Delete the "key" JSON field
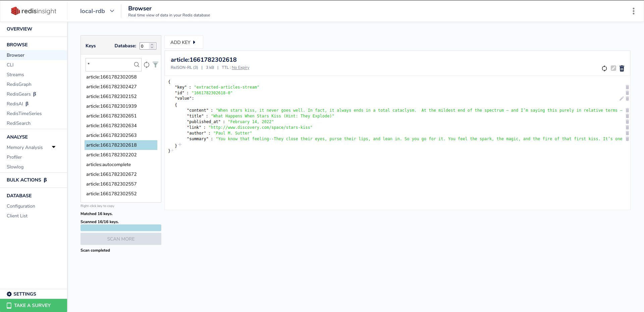 click(x=627, y=87)
